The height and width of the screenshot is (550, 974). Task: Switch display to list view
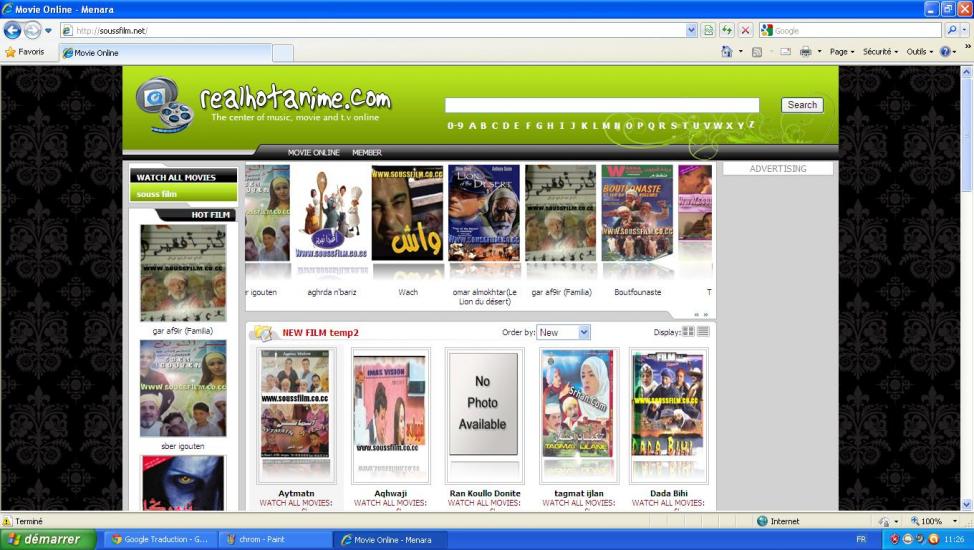(x=703, y=332)
